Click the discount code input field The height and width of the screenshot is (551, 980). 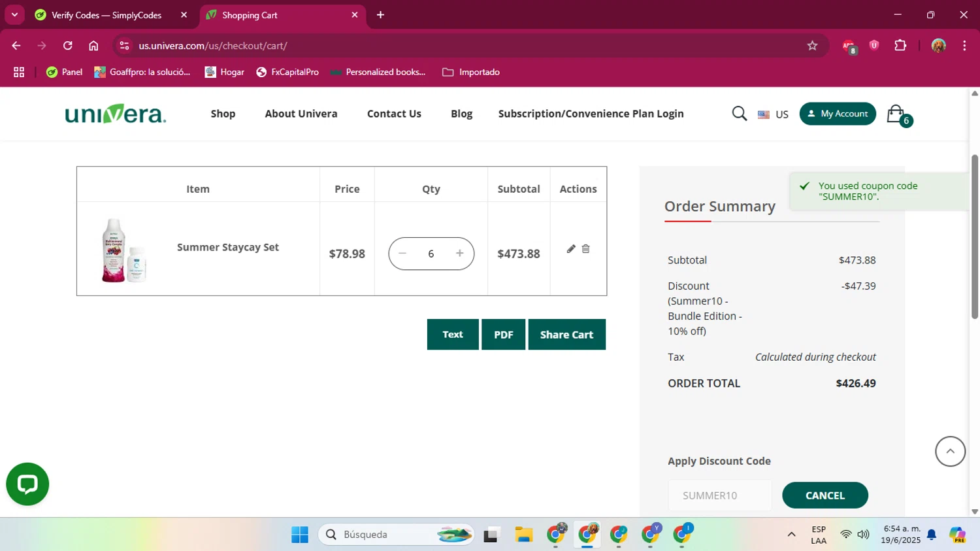pos(720,495)
